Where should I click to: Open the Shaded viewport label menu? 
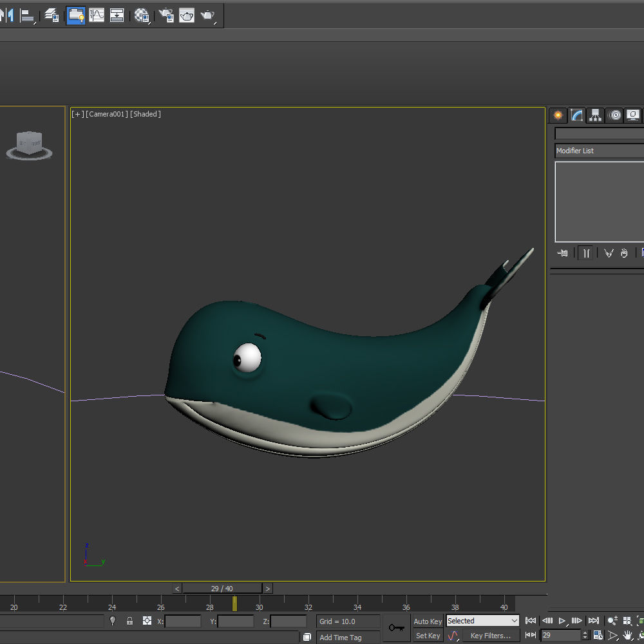[146, 114]
